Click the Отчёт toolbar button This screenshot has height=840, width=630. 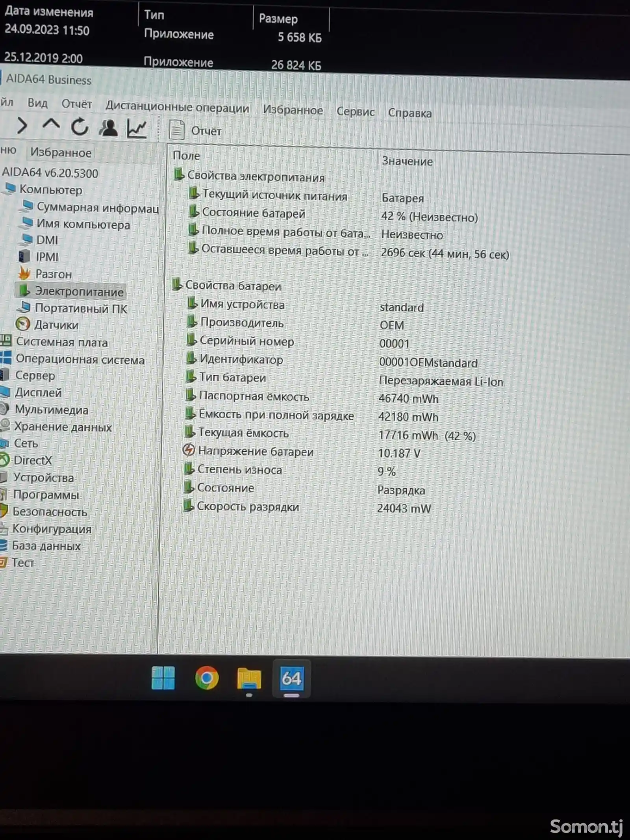click(x=196, y=130)
